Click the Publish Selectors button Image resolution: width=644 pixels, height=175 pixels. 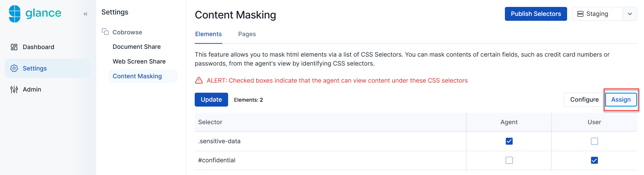pos(536,14)
